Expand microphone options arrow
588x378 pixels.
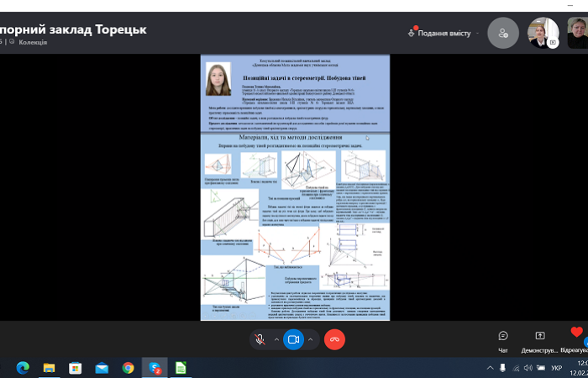276,339
